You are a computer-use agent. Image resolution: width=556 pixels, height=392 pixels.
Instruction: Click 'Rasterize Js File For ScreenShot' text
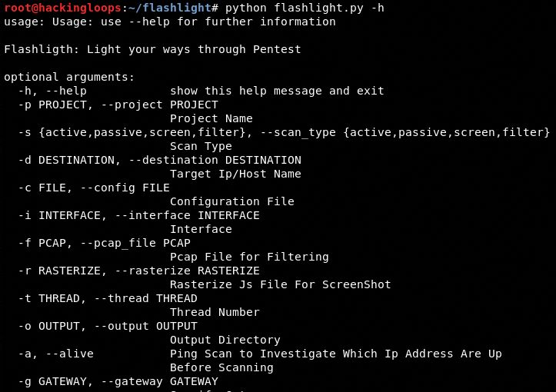coord(281,284)
